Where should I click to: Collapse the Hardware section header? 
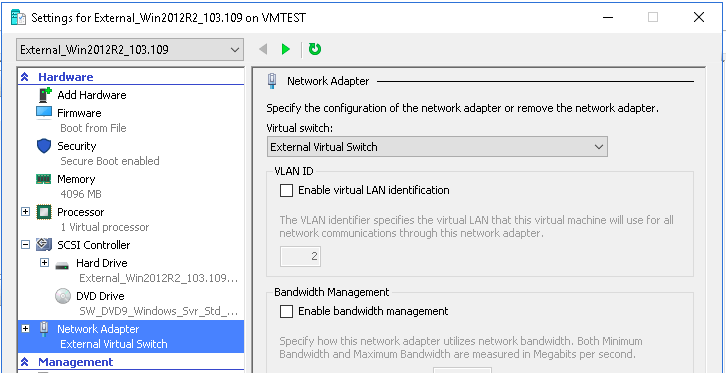(25, 77)
